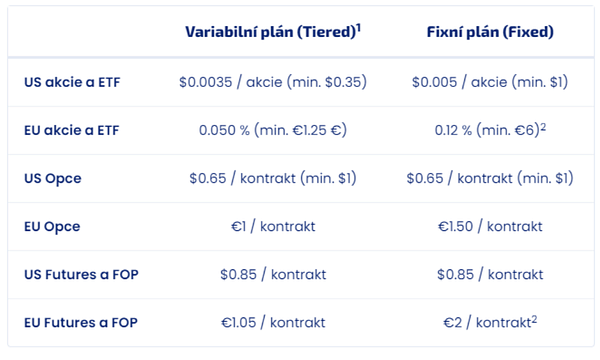Select the US akcie a ETF row label
600x360 pixels.
[x=72, y=82]
